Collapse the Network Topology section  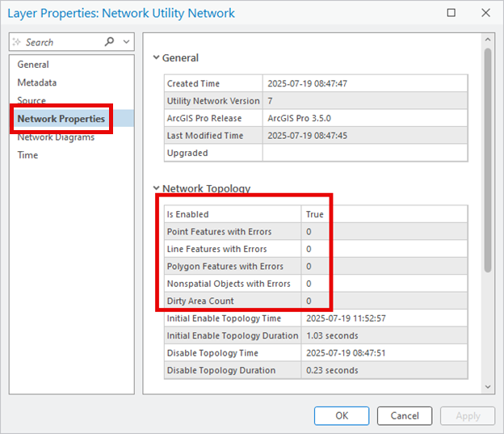(157, 189)
